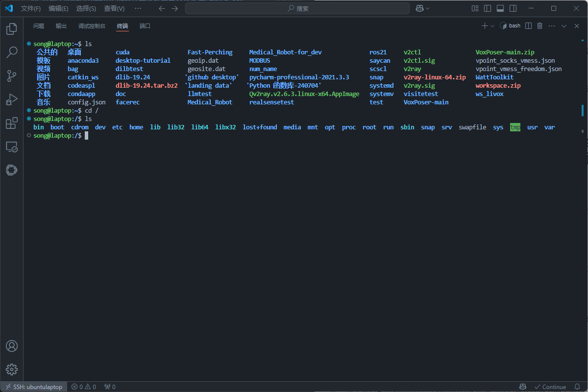Toggle the bottom panel layout button
The width and height of the screenshot is (588, 392).
coord(500,8)
